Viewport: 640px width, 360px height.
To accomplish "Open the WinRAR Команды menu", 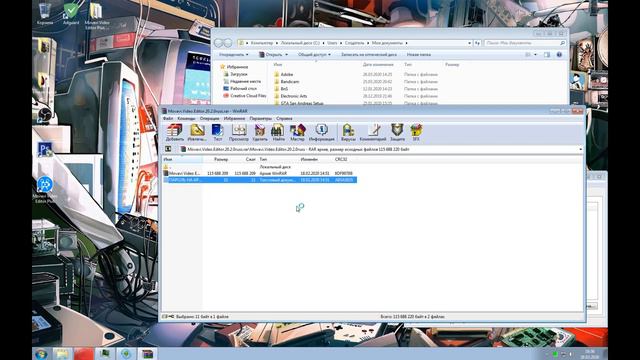I will [x=186, y=118].
